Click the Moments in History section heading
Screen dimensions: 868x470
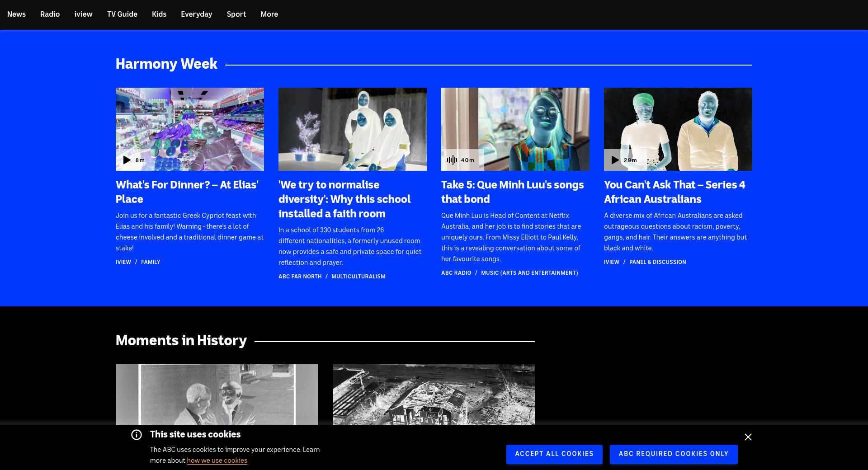(181, 340)
